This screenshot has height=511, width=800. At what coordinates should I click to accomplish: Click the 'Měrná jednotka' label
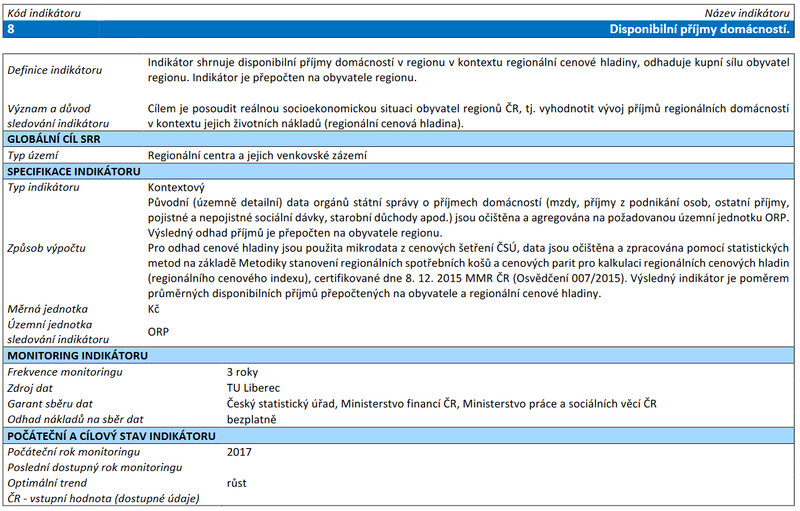coord(47,309)
